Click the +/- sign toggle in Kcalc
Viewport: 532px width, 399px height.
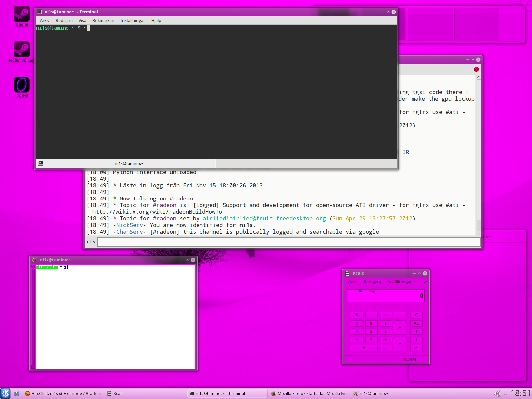click(416, 348)
